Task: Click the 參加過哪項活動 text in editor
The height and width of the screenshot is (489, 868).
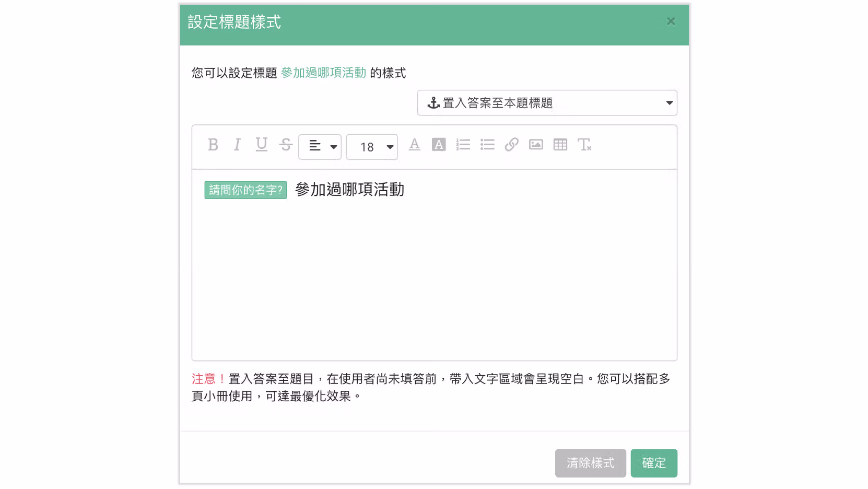Action: pos(350,189)
